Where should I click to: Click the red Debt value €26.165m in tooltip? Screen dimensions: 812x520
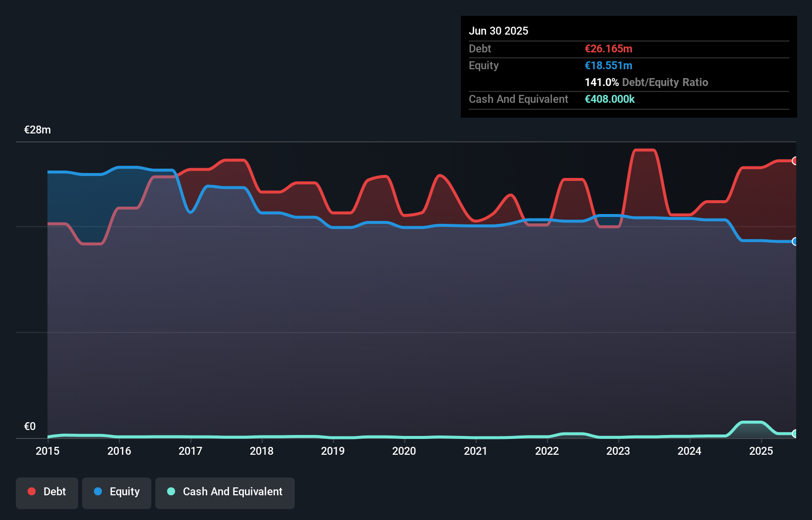coord(608,48)
